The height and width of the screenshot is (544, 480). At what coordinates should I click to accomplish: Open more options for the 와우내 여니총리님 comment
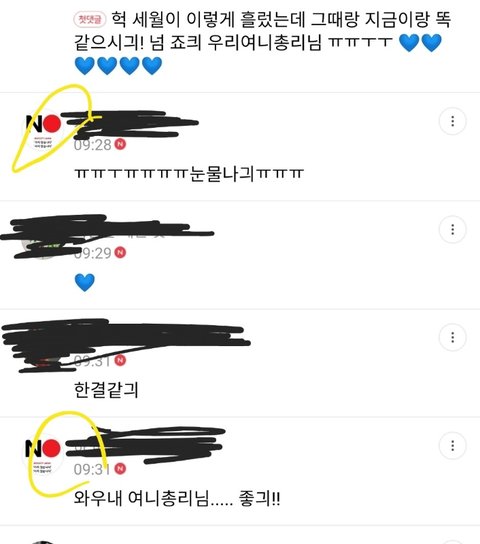pyautogui.click(x=452, y=445)
